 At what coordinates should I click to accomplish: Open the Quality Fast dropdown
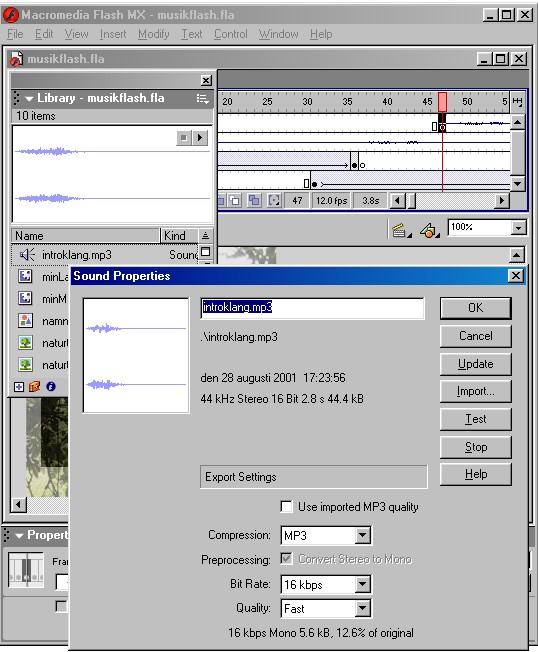pyautogui.click(x=363, y=608)
